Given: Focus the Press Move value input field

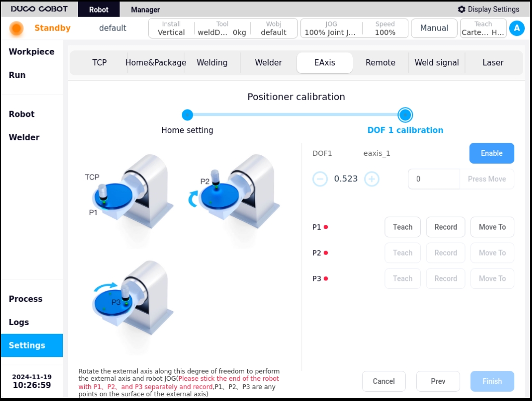Looking at the screenshot, I should [434, 179].
